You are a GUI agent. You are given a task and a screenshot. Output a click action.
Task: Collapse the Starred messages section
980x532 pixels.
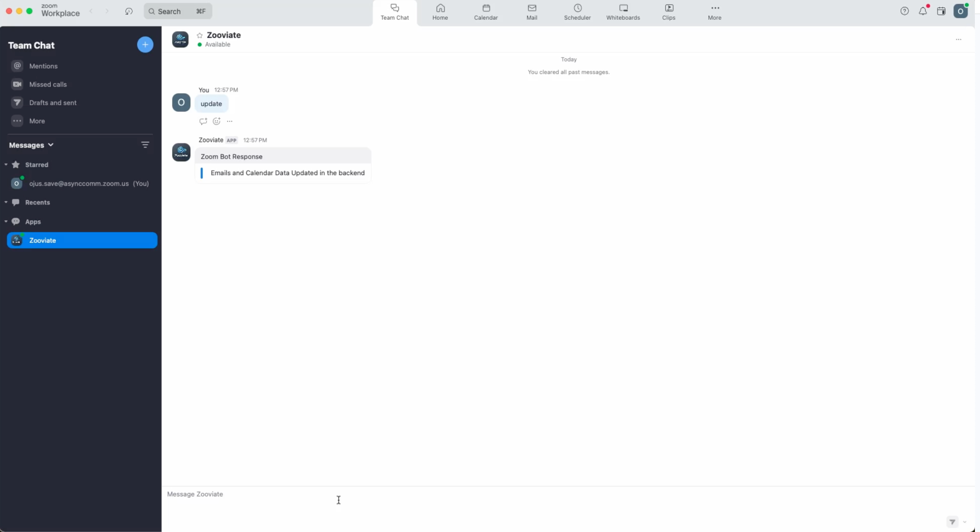6,164
